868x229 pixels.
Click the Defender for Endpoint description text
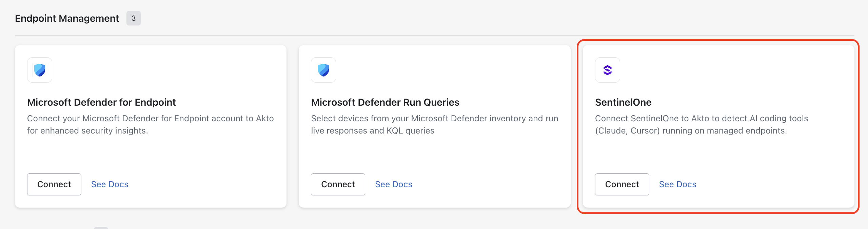tap(151, 124)
